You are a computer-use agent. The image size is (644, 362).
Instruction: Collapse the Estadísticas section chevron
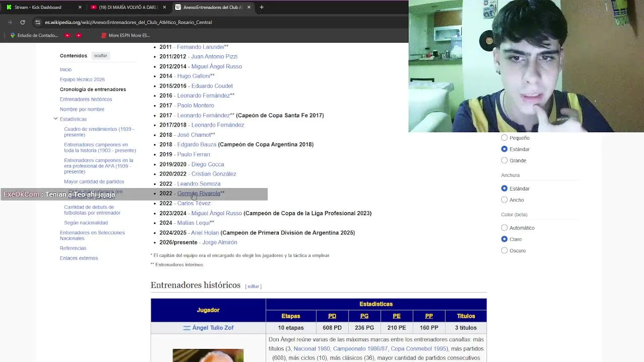click(x=55, y=119)
